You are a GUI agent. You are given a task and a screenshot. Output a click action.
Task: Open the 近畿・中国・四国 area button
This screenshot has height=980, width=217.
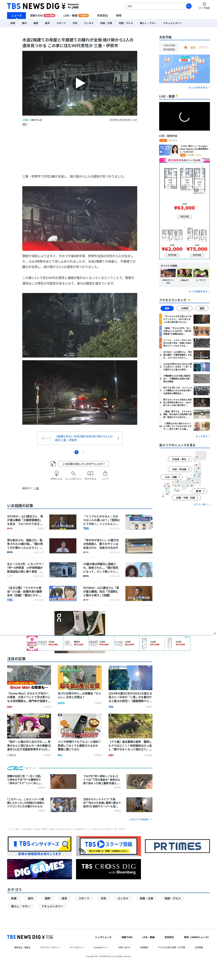click(187, 498)
